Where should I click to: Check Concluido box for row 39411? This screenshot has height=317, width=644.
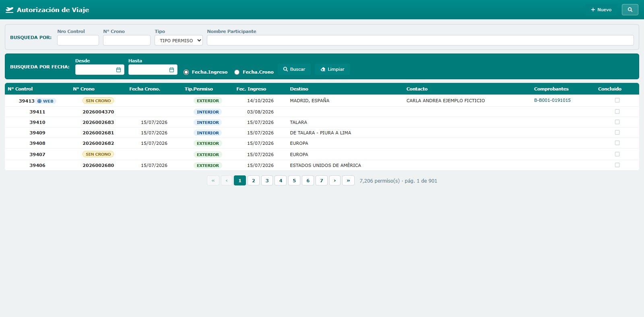(x=617, y=111)
